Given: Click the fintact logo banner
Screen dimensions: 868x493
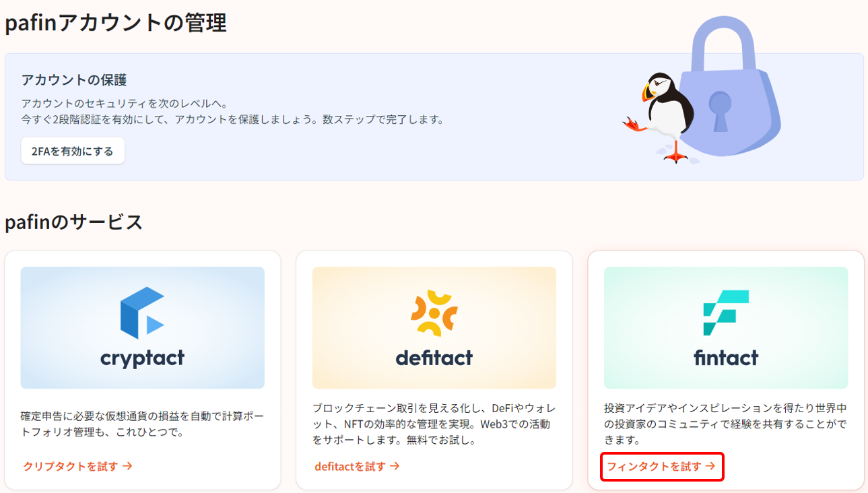Looking at the screenshot, I should [726, 327].
